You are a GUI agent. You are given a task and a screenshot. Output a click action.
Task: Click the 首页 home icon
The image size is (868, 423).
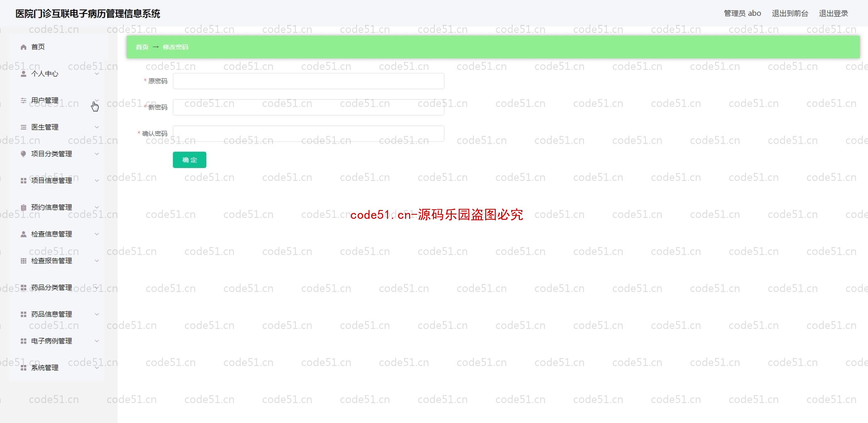pyautogui.click(x=23, y=47)
